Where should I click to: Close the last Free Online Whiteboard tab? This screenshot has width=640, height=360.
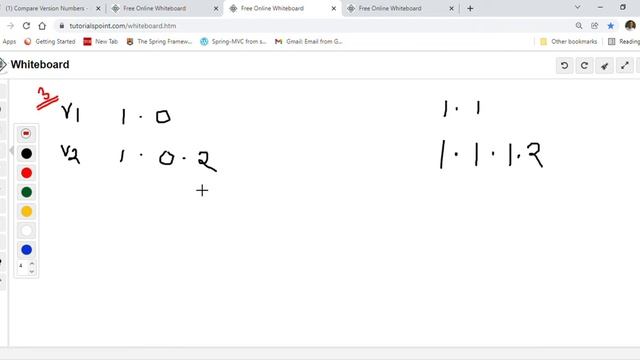click(x=451, y=8)
